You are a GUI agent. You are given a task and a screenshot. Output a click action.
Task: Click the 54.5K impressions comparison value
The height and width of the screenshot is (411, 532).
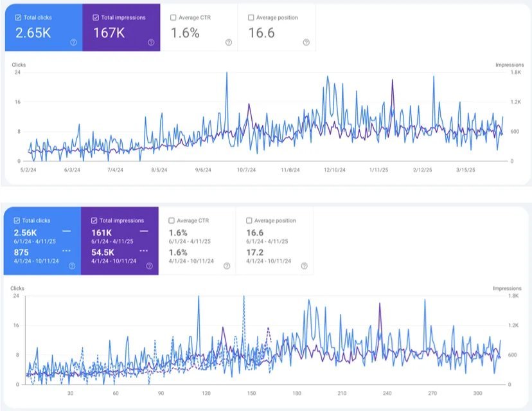(x=102, y=252)
